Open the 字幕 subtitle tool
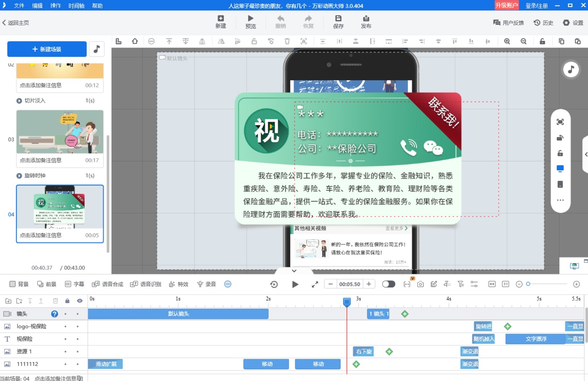 pyautogui.click(x=74, y=284)
